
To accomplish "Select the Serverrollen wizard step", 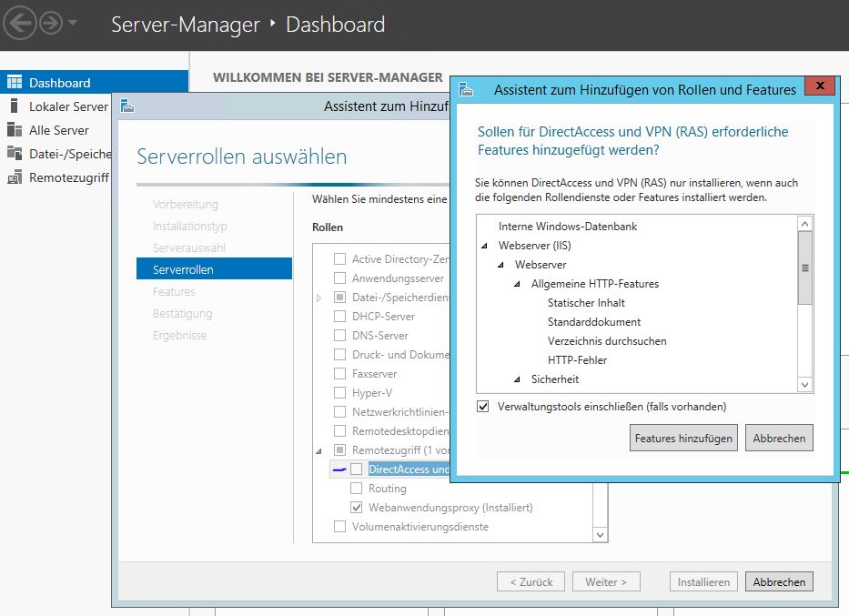I will tap(214, 269).
